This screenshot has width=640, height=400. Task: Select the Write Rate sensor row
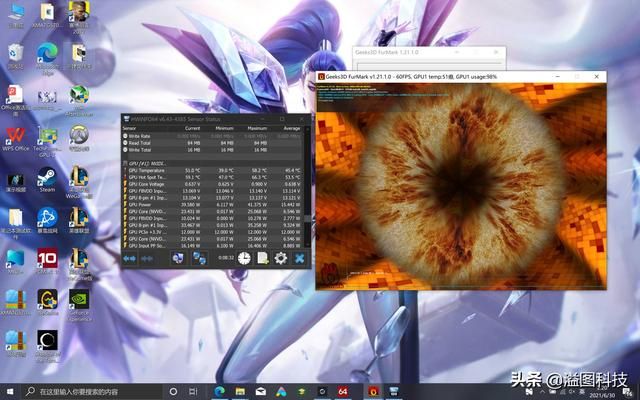click(x=212, y=136)
